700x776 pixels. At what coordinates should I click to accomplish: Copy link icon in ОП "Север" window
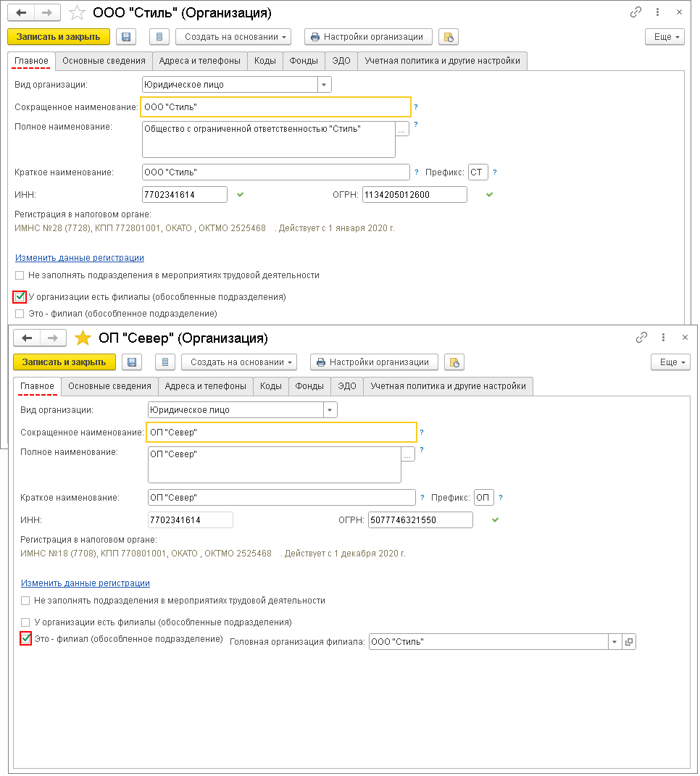point(641,338)
